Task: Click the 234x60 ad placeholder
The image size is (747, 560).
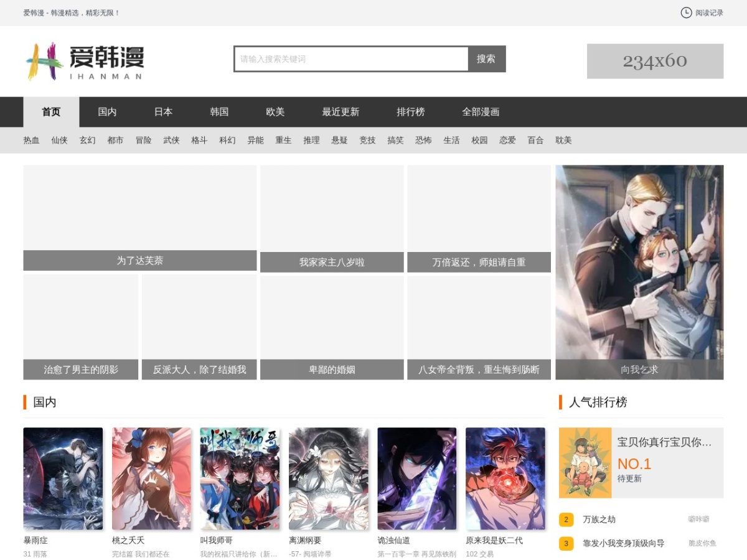Action: point(655,61)
